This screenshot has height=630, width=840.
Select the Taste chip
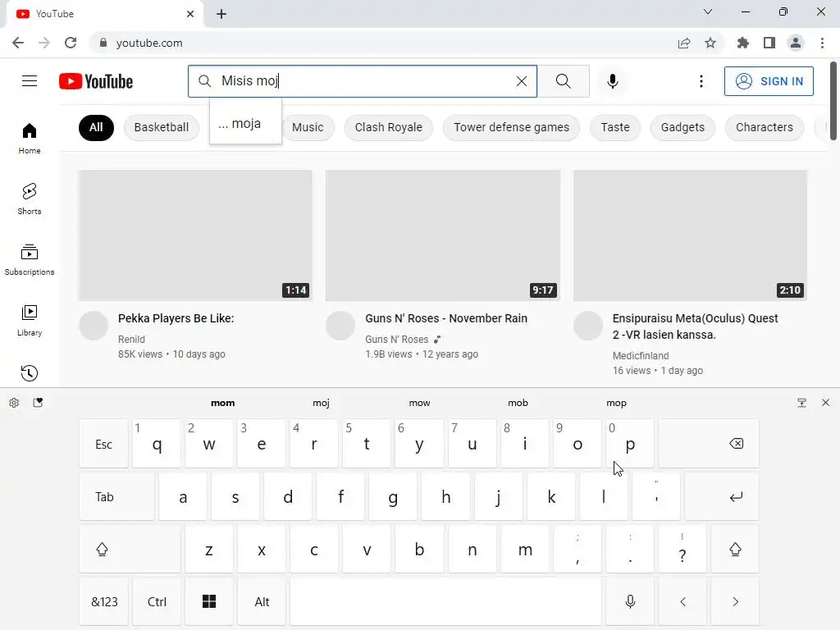[x=615, y=127]
